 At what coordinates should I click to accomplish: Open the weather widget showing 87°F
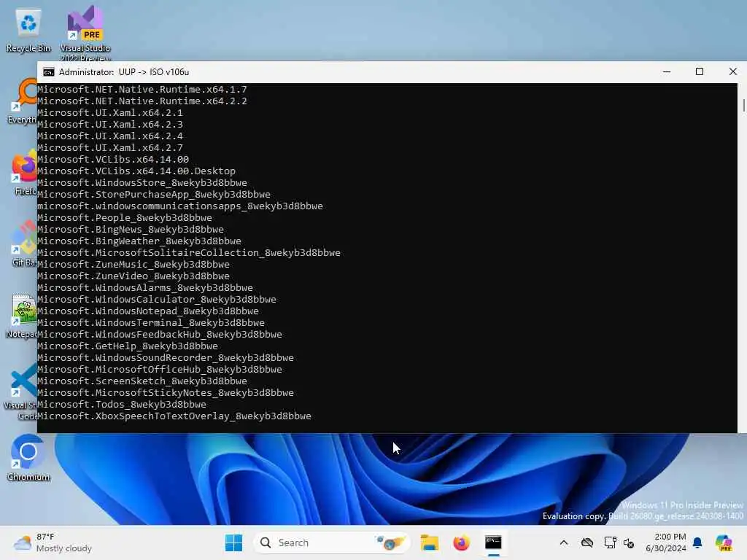(x=53, y=542)
